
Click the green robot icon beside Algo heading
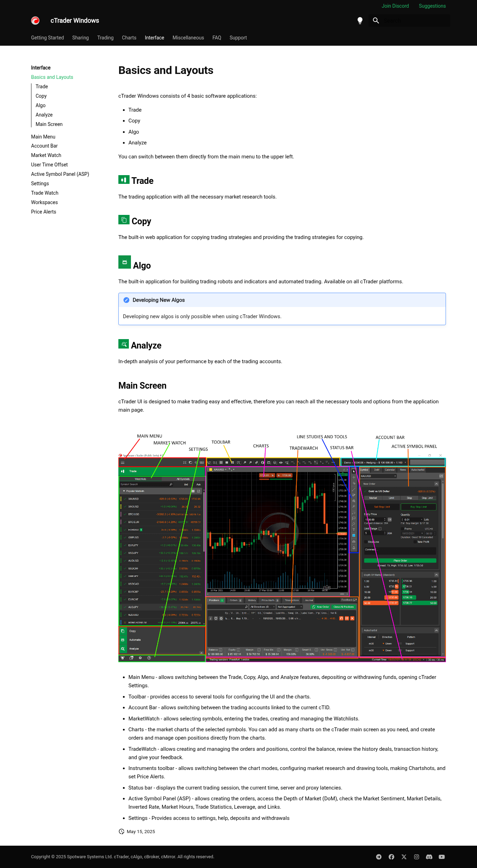click(x=125, y=262)
